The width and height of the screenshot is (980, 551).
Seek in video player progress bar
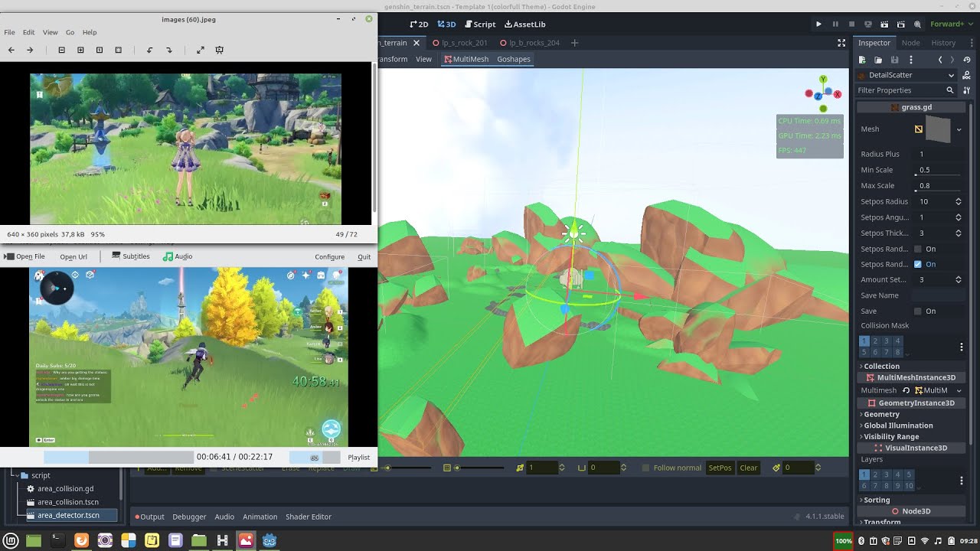pyautogui.click(x=119, y=457)
